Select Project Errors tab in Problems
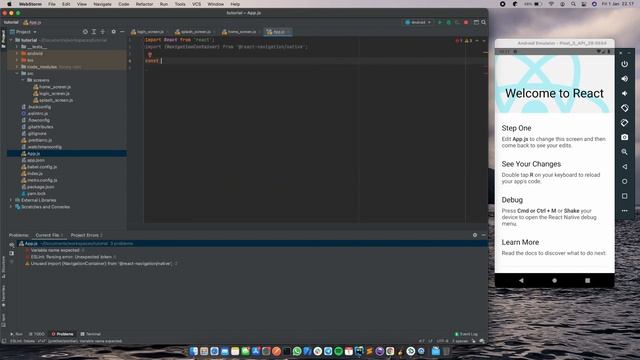Image resolution: width=640 pixels, height=360 pixels. [86, 235]
